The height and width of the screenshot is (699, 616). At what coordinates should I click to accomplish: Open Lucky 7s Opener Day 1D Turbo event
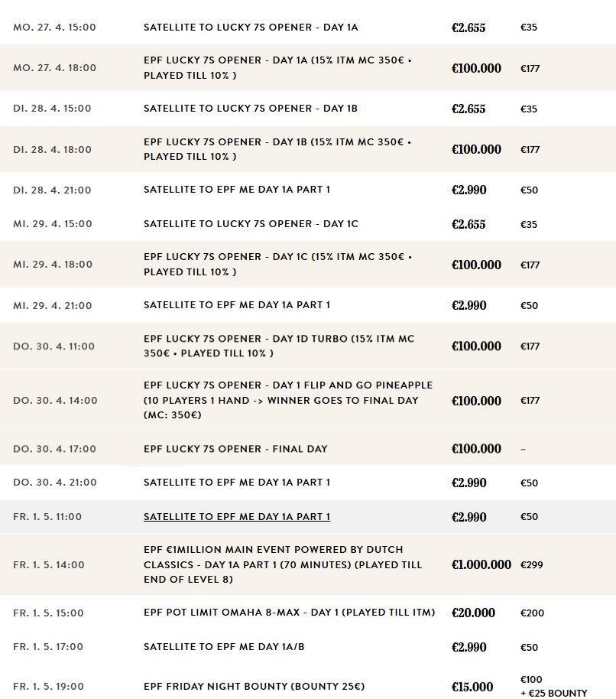279,346
